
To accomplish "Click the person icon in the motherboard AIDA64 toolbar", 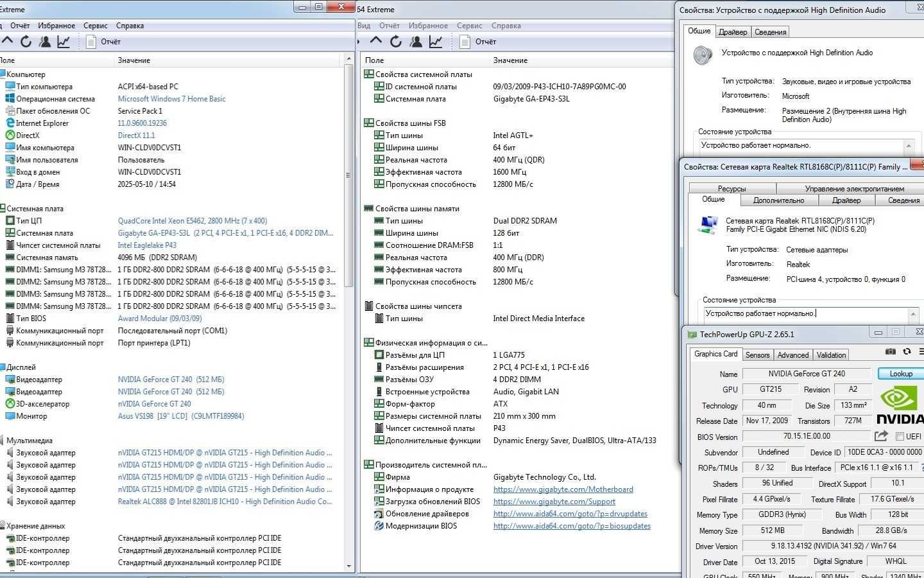I will click(416, 42).
